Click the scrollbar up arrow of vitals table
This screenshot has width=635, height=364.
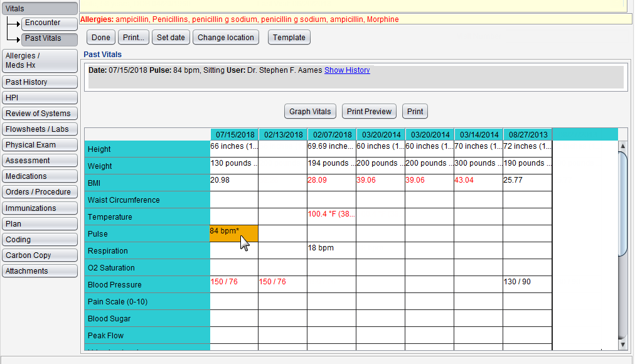(622, 146)
